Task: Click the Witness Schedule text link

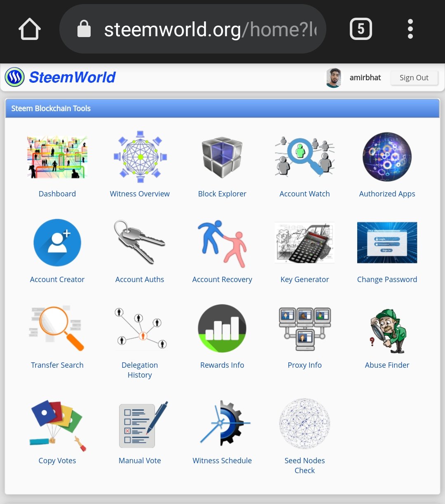Action: (x=222, y=460)
